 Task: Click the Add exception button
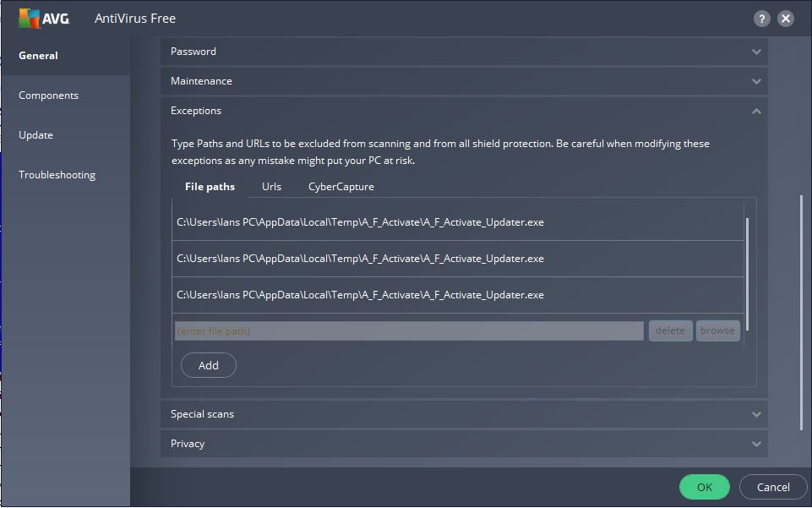[x=209, y=365]
